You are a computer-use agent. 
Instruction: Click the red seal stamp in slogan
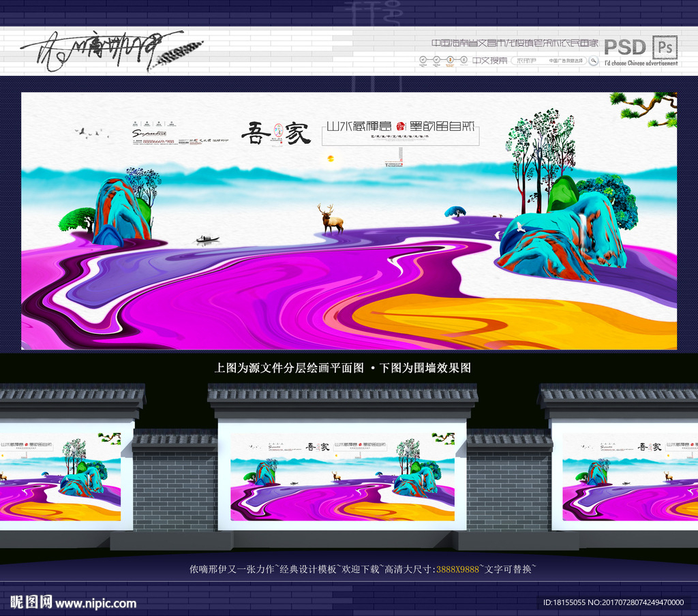pyautogui.click(x=400, y=127)
